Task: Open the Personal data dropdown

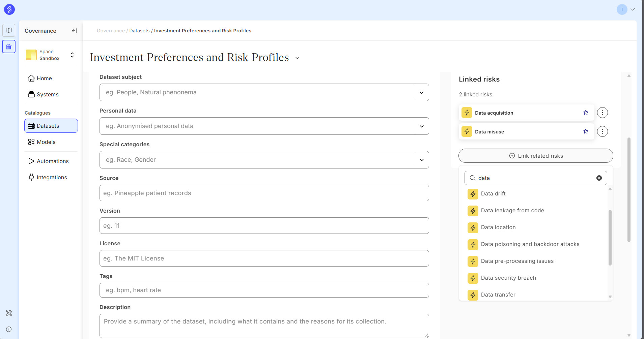Action: [421, 126]
